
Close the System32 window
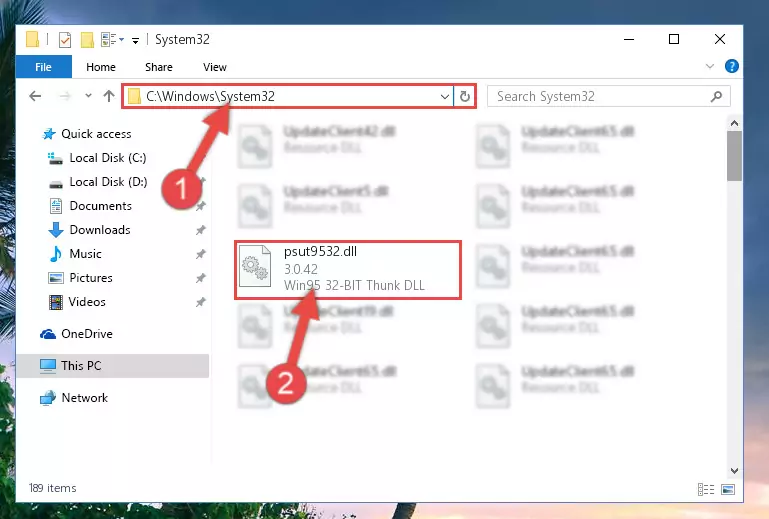click(x=719, y=39)
